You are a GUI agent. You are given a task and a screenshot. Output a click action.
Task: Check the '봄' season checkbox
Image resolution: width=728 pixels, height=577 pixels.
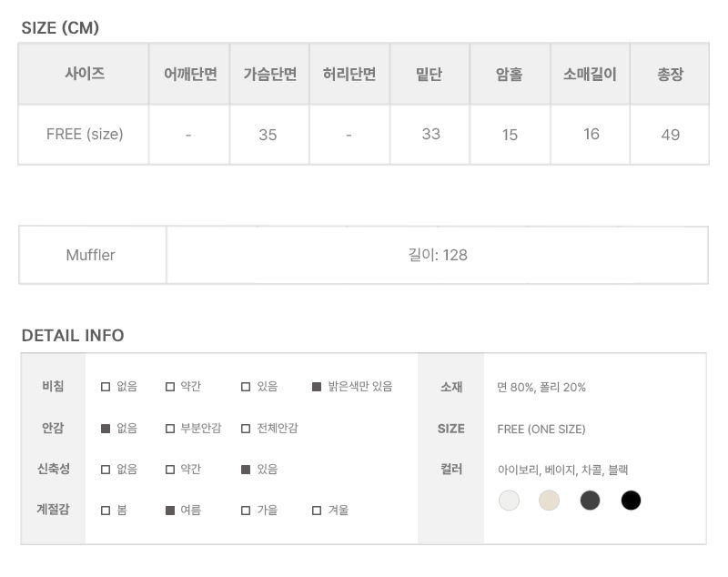106,511
